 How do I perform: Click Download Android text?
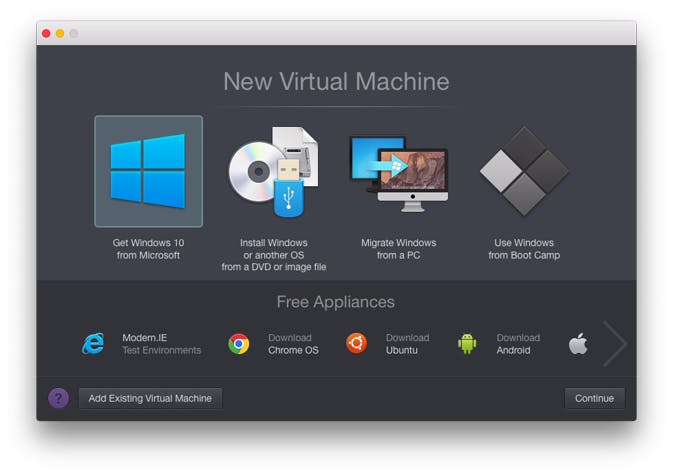point(518,344)
